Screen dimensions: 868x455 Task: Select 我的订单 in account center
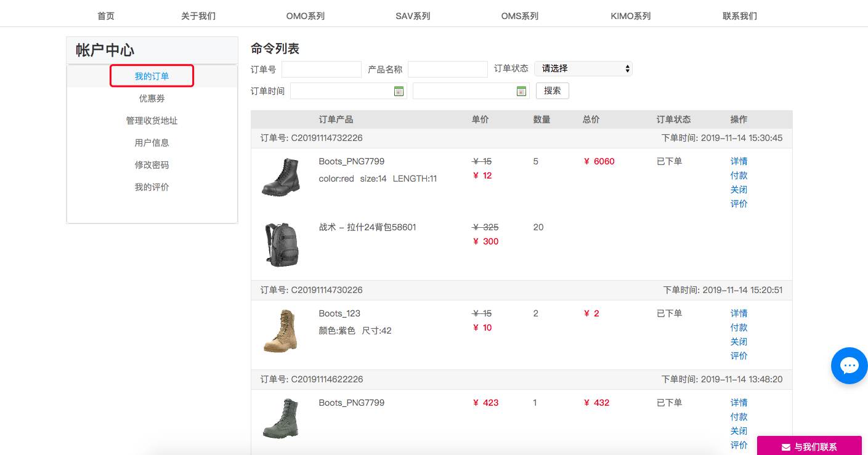point(152,76)
